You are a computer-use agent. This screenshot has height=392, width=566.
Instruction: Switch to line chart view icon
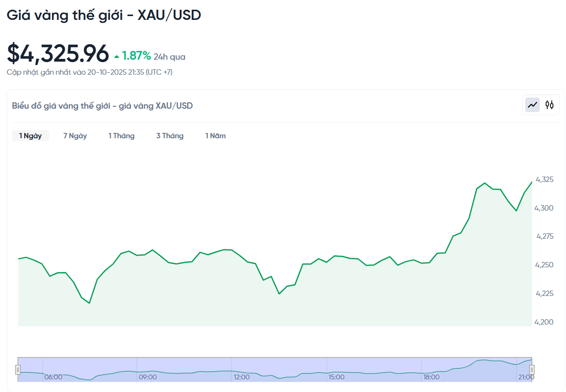coord(533,105)
